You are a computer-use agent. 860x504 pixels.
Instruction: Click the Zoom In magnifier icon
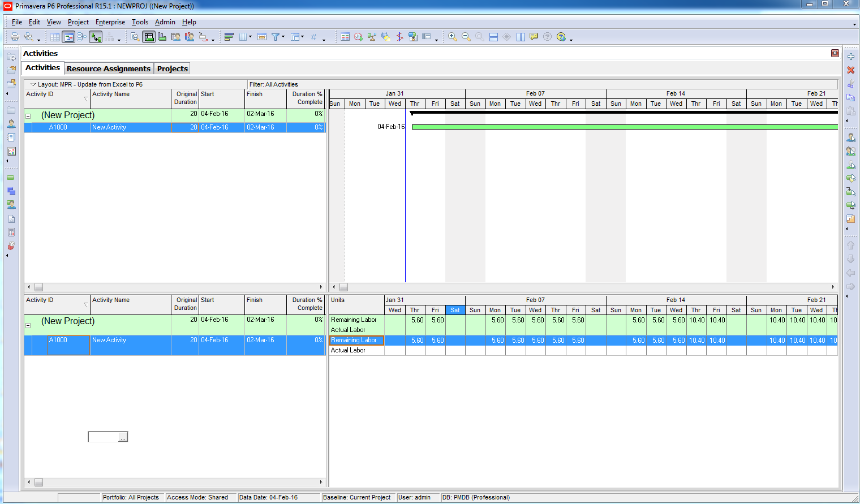(x=453, y=37)
